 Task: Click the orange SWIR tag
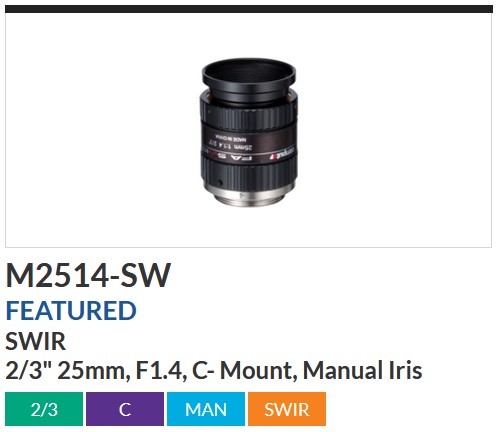(x=287, y=409)
